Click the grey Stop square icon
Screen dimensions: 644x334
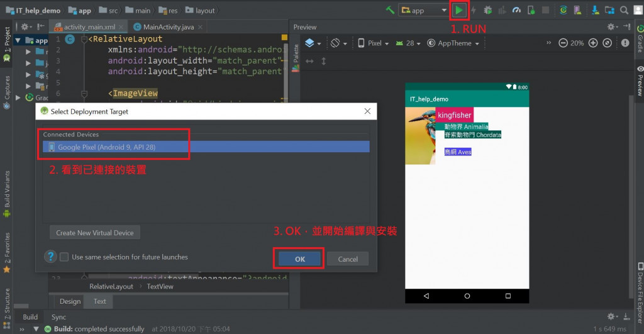click(x=545, y=10)
